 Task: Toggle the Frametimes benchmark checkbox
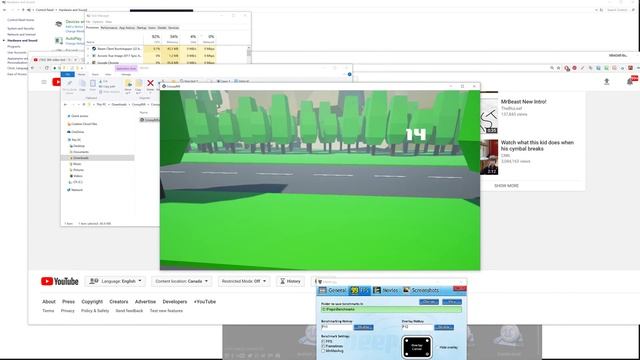(323, 346)
